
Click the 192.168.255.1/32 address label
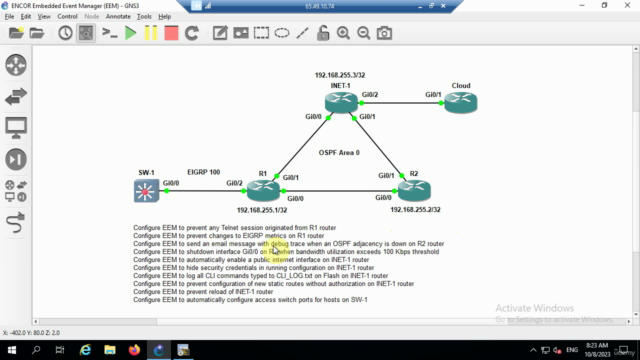click(262, 210)
